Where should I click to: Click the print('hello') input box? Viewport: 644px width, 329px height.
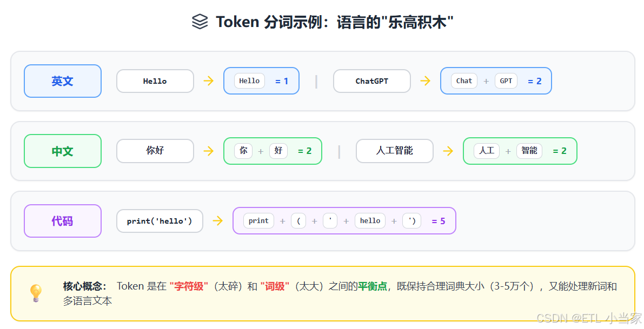[x=160, y=220]
